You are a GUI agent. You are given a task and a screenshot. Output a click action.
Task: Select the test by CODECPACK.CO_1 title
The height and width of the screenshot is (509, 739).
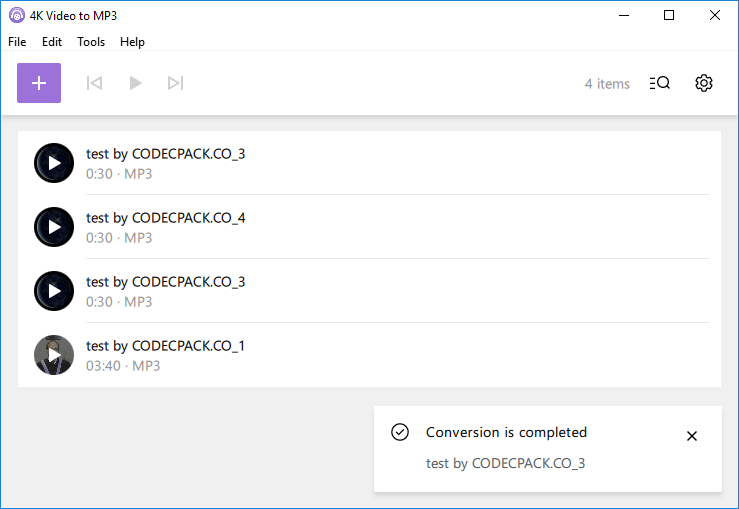click(x=165, y=346)
